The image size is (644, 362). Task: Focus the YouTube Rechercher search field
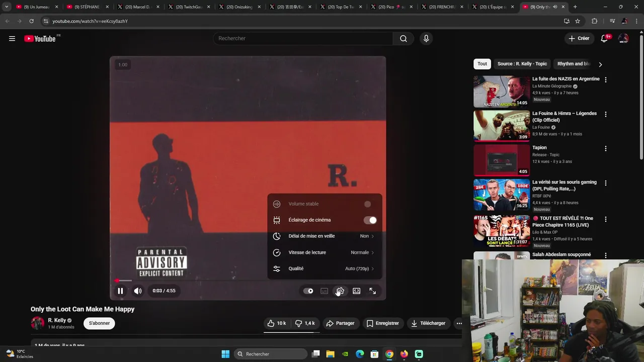pos(303,39)
